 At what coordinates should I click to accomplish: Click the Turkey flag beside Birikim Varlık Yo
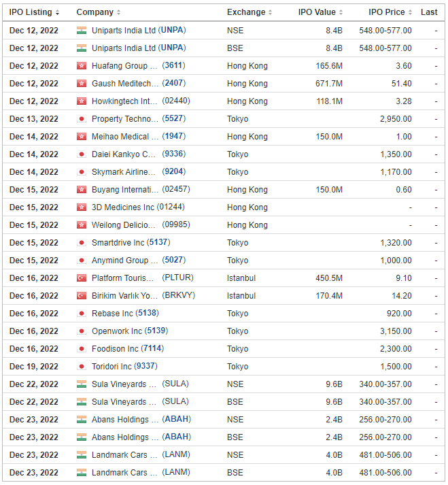(82, 296)
